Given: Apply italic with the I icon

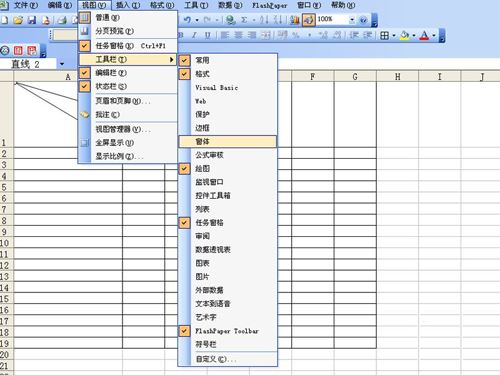Looking at the screenshot, I should 194,35.
